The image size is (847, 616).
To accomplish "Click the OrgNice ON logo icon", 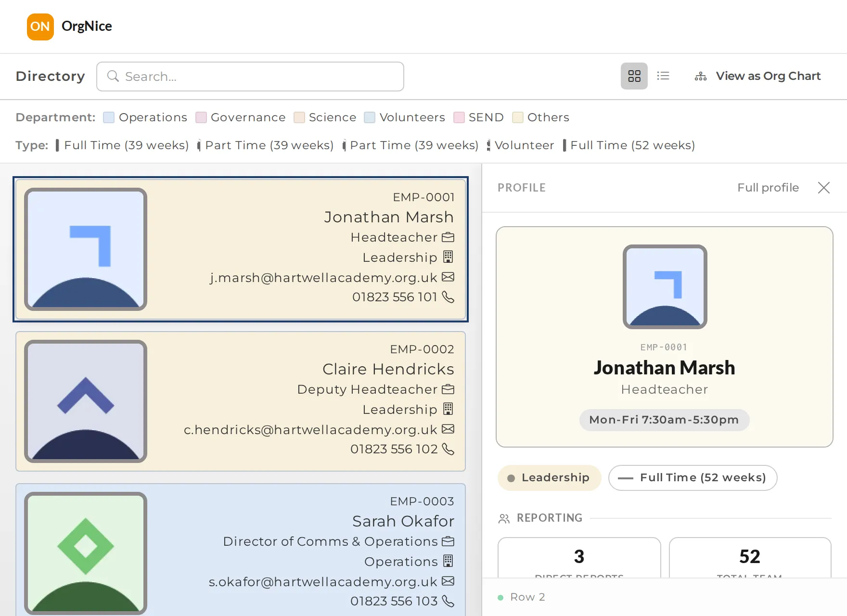I will pos(40,26).
